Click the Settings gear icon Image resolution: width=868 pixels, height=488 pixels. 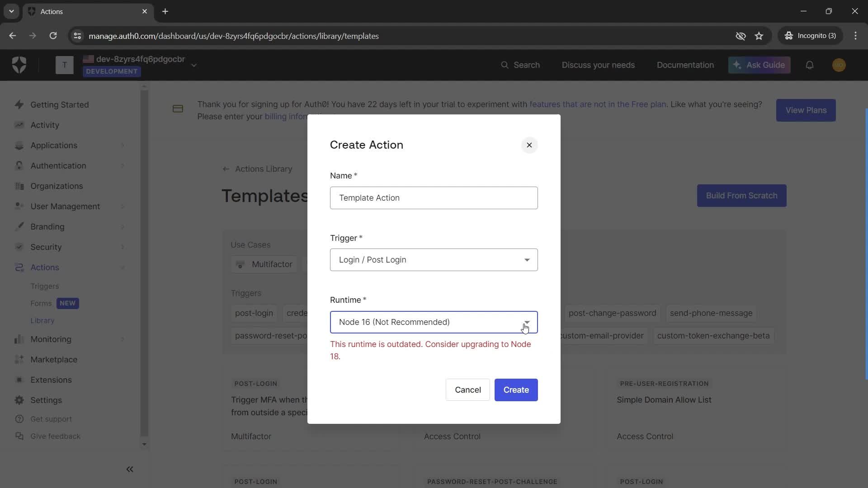(x=19, y=400)
